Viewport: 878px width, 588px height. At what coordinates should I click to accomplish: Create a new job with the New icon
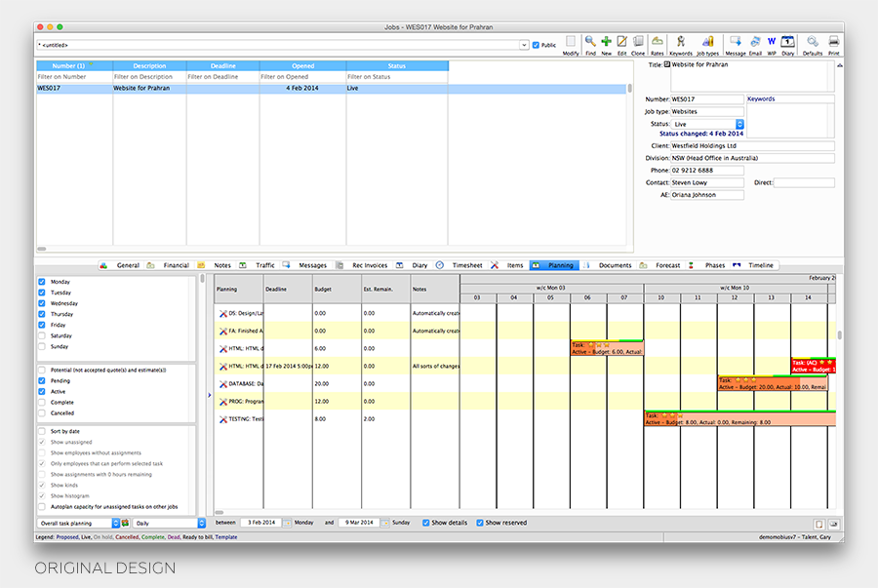point(606,41)
